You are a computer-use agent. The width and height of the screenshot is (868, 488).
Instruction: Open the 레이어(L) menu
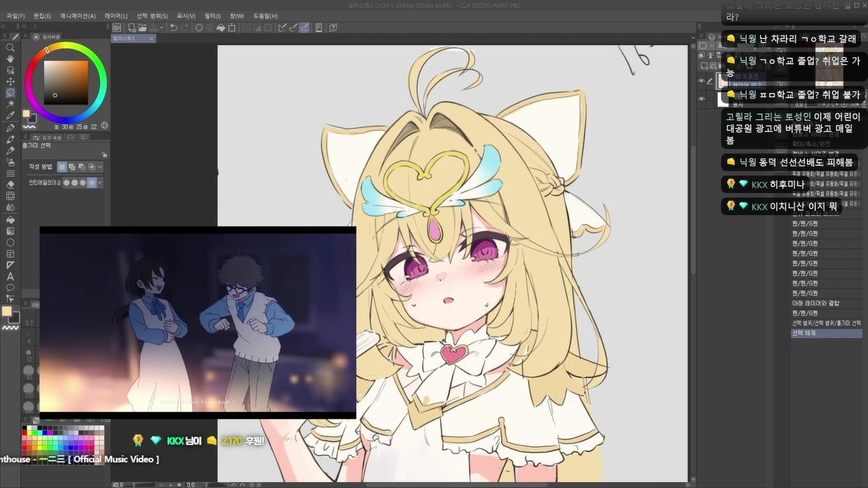coord(116,16)
